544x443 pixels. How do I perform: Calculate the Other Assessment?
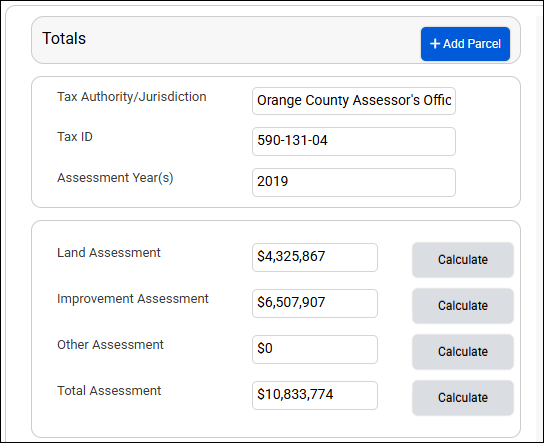pos(463,352)
